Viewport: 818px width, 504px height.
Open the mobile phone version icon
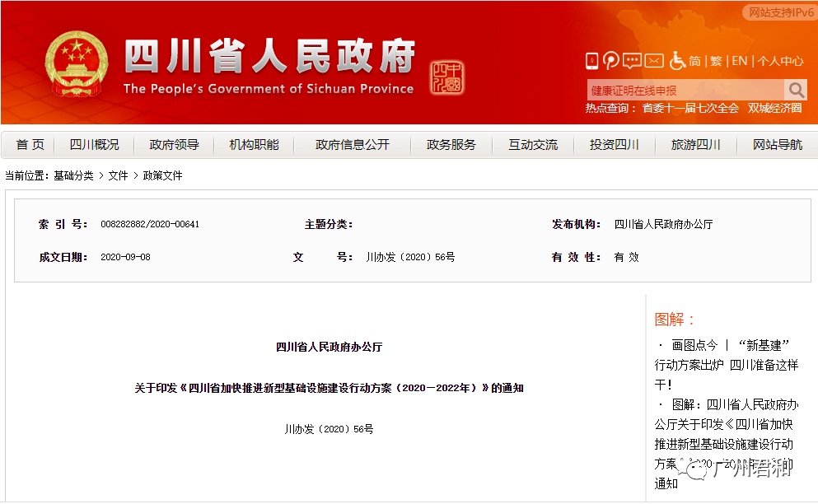[x=591, y=61]
